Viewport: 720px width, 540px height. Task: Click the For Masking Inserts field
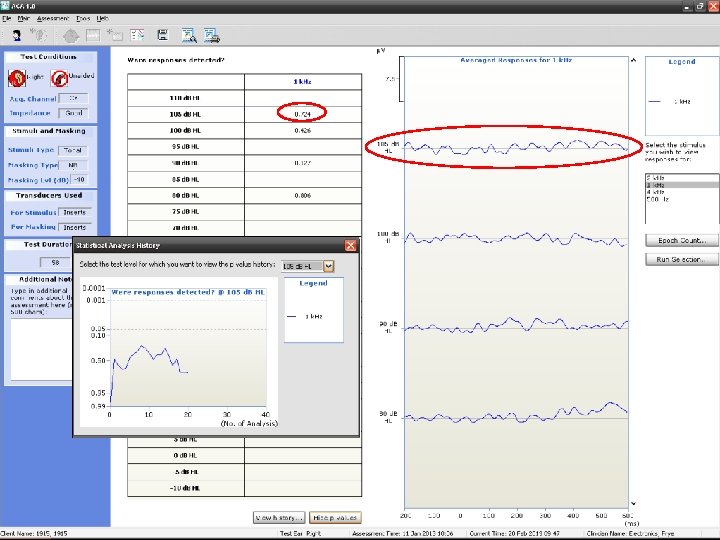[75, 227]
